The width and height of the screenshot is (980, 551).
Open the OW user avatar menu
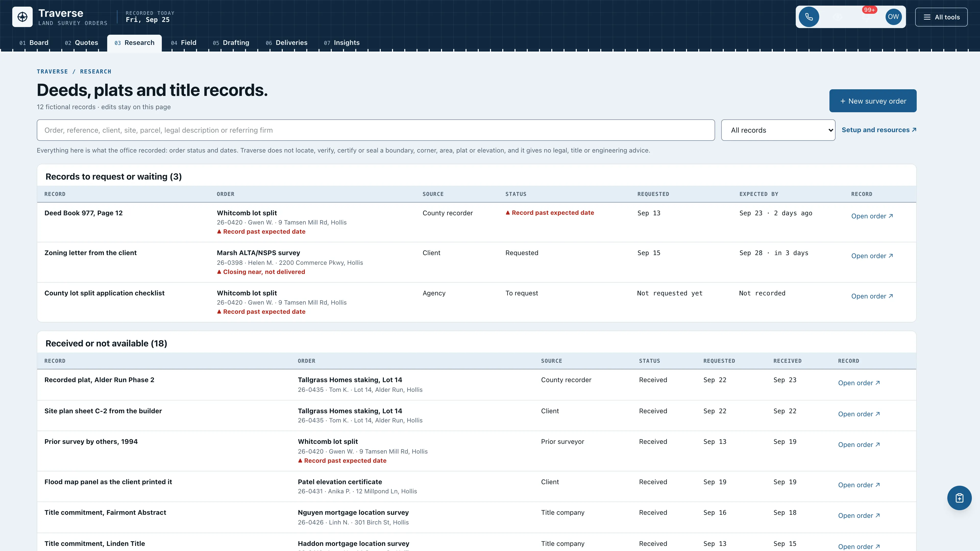click(x=893, y=17)
